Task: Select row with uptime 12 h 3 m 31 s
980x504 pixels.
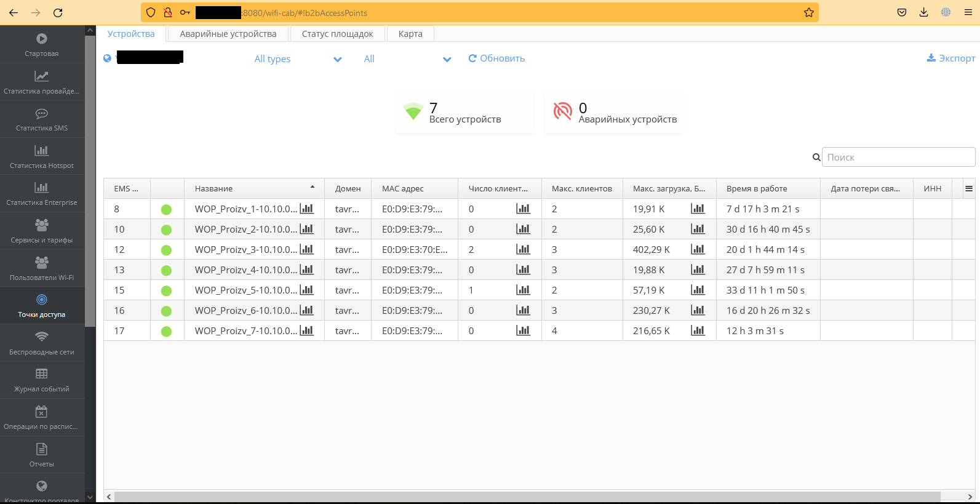Action: click(x=540, y=330)
